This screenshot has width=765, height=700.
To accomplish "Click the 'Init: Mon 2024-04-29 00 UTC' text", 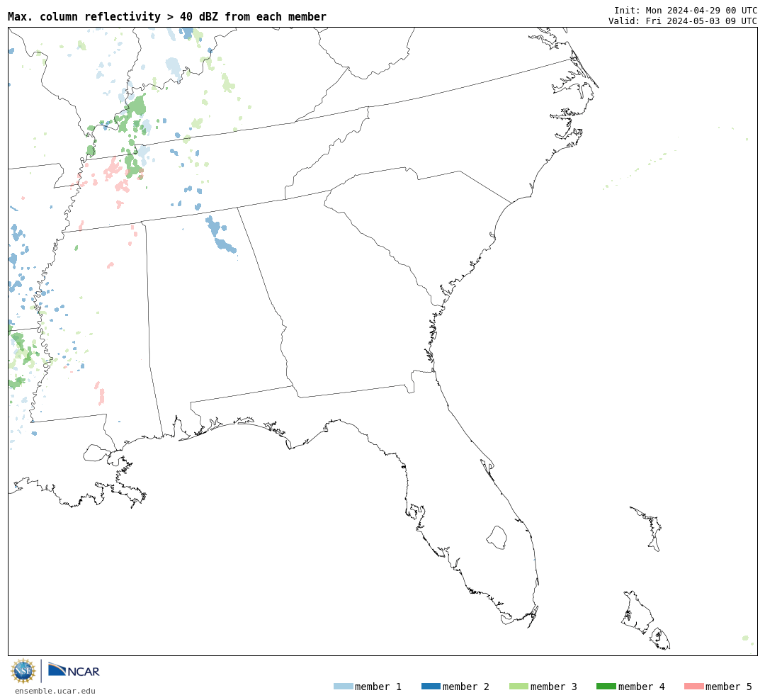I will coord(686,10).
